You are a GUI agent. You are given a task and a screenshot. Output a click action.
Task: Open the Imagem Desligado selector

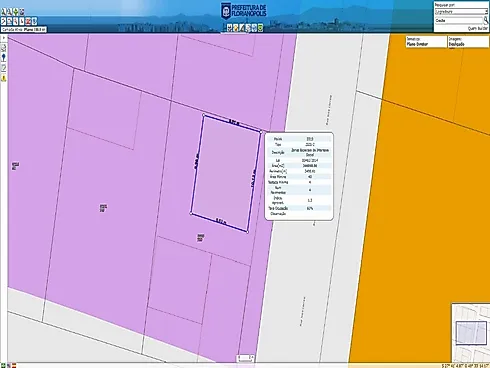pos(468,42)
